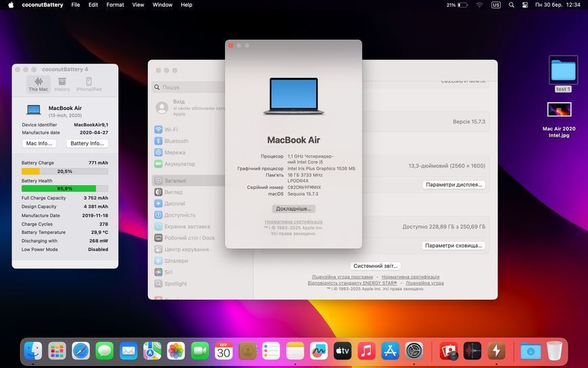This screenshot has height=368, width=588.
Task: Select This Mac tab in coconutBattery
Action: coord(39,84)
